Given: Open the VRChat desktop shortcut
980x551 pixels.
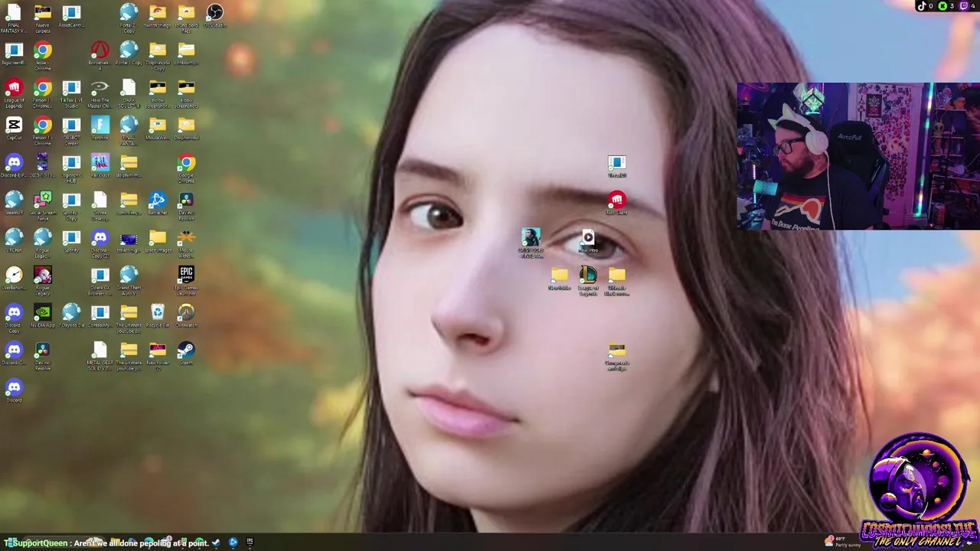Looking at the screenshot, I should coord(14,237).
